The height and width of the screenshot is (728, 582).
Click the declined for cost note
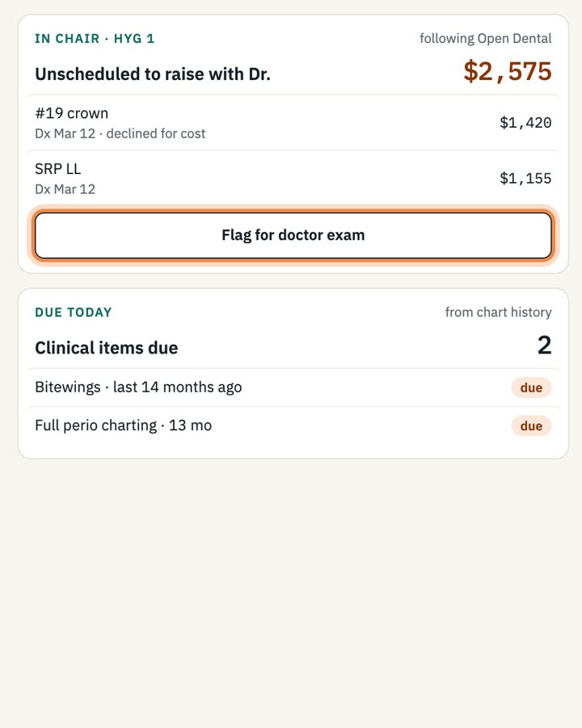point(155,133)
